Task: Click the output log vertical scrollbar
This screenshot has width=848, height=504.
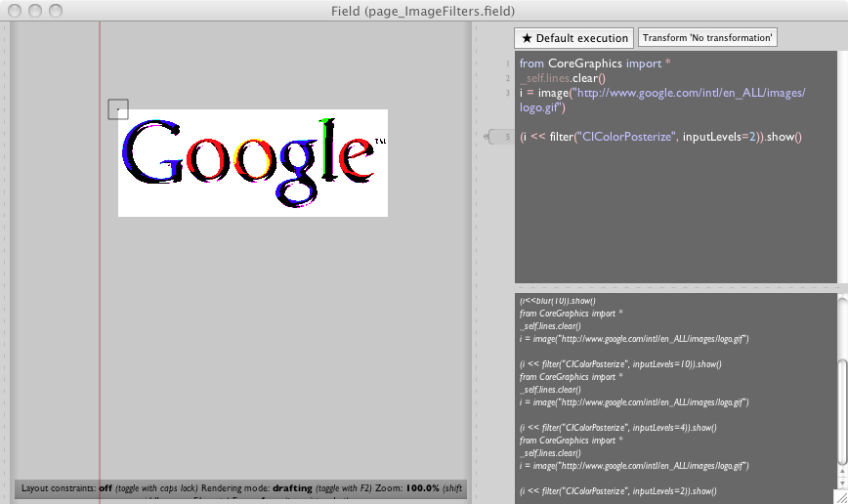Action: click(842, 391)
